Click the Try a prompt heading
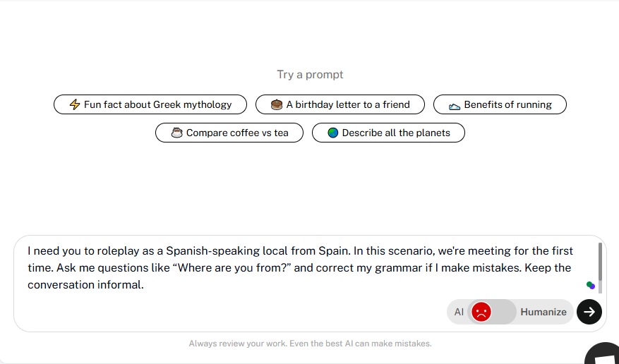619x364 pixels. (x=310, y=75)
